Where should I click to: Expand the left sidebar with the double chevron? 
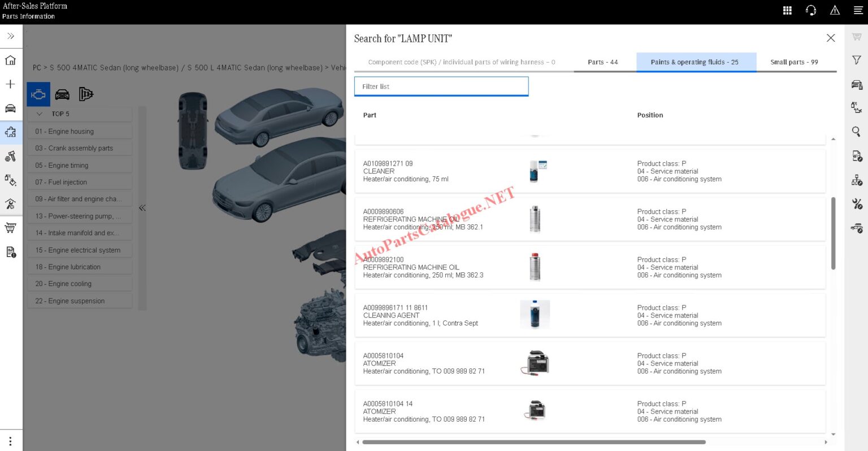tap(10, 36)
